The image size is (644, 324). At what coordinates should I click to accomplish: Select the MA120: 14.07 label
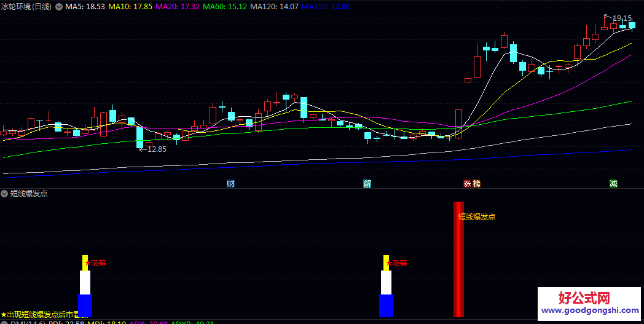point(274,7)
